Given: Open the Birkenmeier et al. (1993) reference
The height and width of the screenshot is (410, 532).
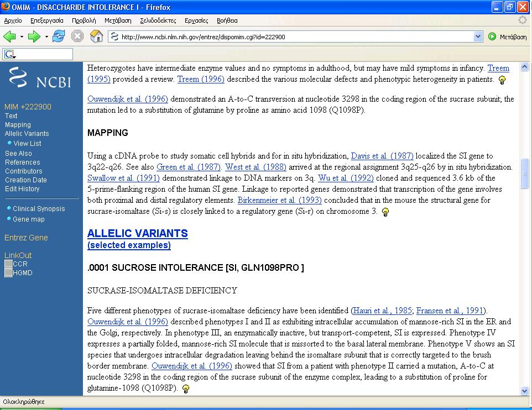Looking at the screenshot, I should point(280,200).
